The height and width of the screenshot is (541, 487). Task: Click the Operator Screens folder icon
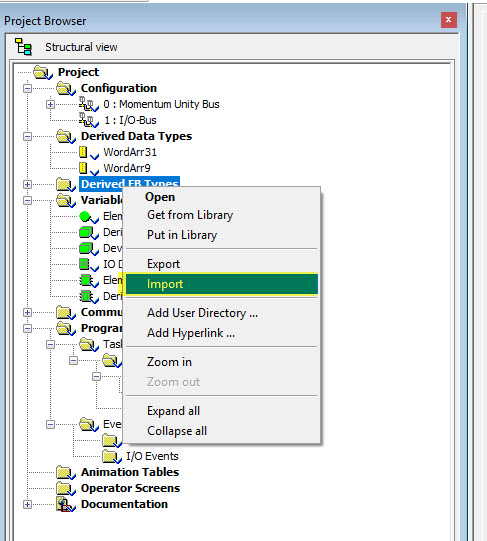pos(66,488)
